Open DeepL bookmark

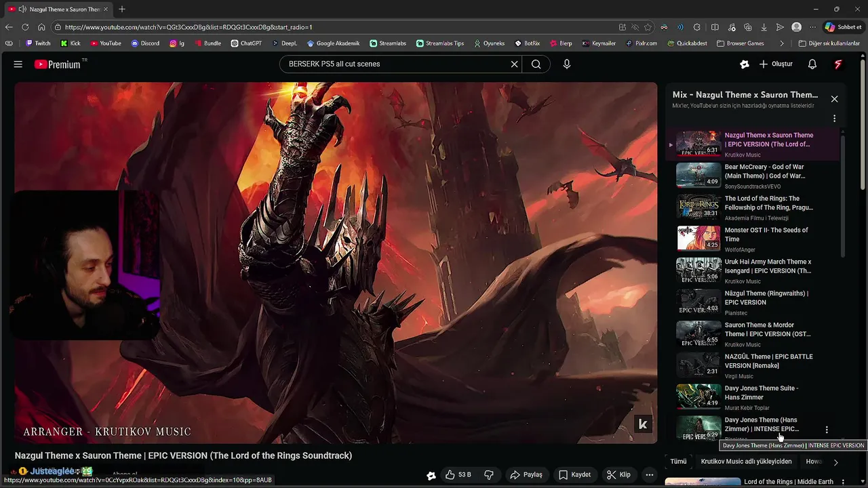pos(285,43)
